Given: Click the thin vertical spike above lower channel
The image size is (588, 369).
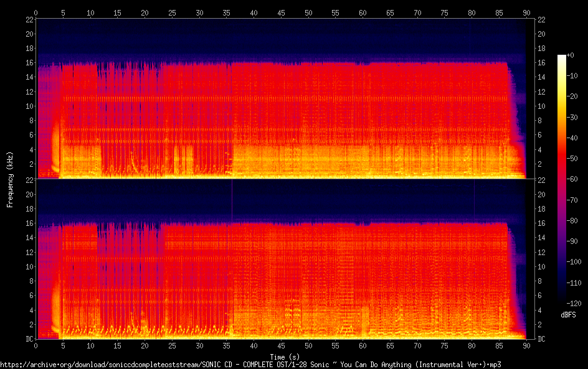Looking at the screenshot, I should 232,199.
